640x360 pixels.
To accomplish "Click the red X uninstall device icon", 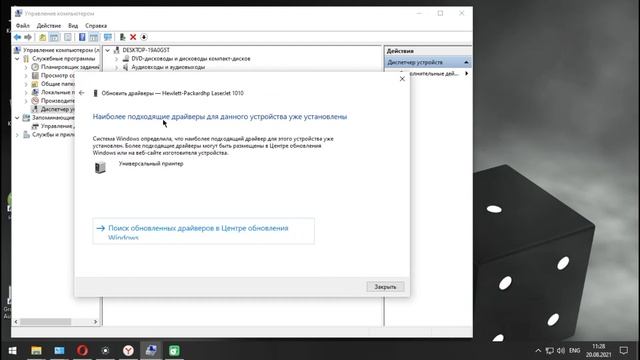I will point(133,37).
